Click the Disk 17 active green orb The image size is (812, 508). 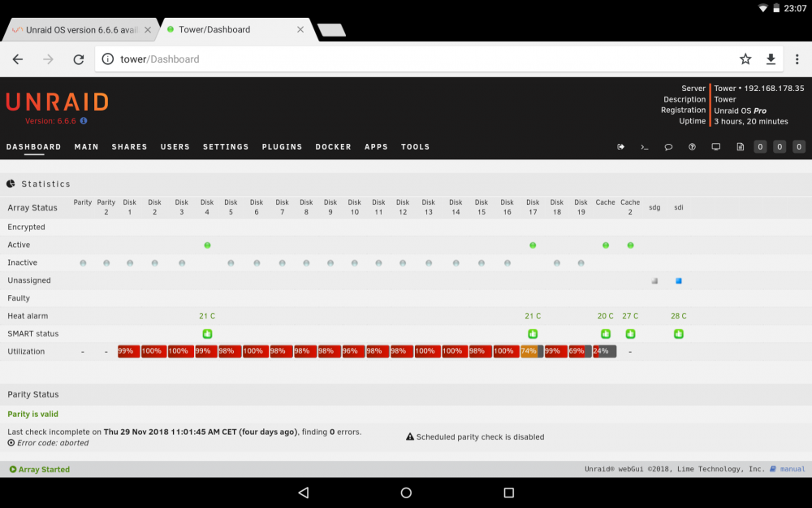tap(533, 245)
